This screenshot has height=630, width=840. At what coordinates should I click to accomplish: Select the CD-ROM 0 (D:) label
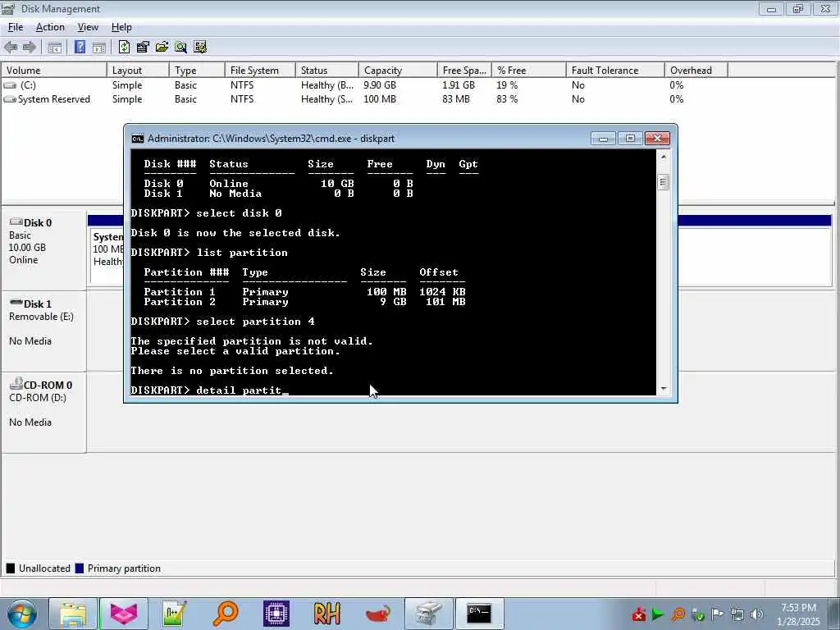(x=43, y=413)
